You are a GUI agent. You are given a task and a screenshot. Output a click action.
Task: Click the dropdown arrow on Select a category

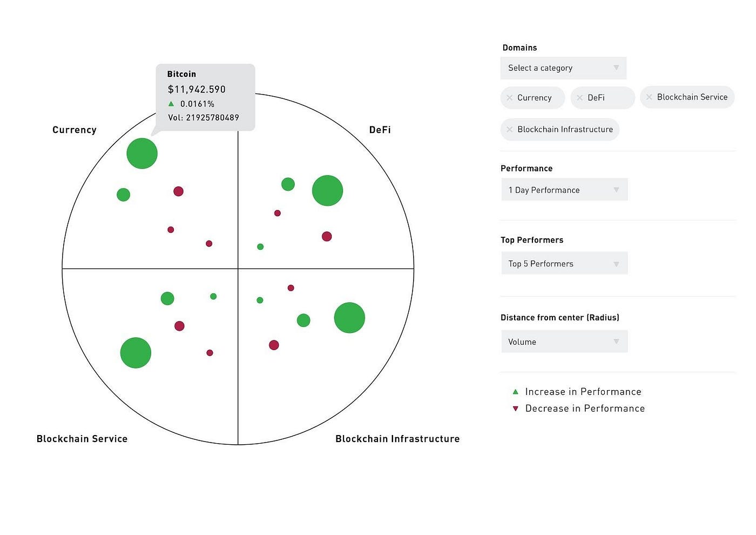point(616,68)
